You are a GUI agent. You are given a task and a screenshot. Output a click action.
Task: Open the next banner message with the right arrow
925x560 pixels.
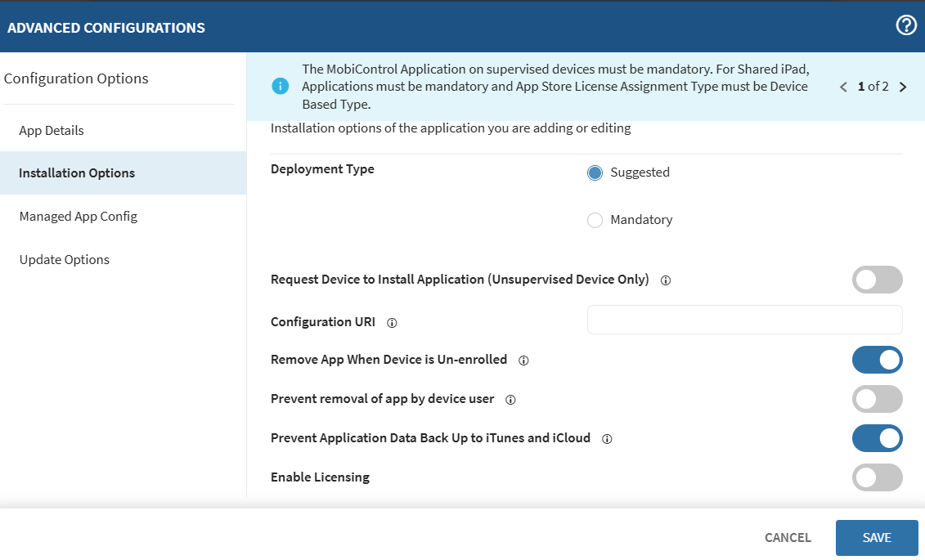coord(903,86)
